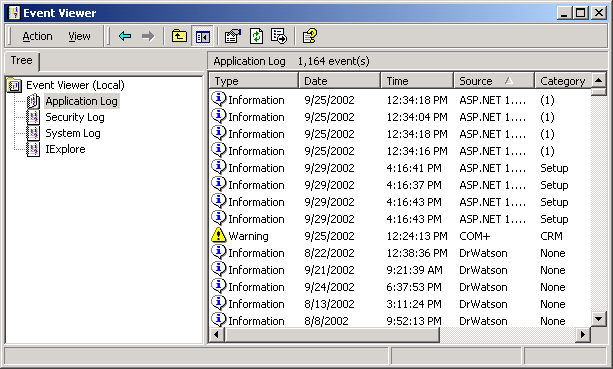
Task: Open the Properties toolbar icon
Action: 233,36
